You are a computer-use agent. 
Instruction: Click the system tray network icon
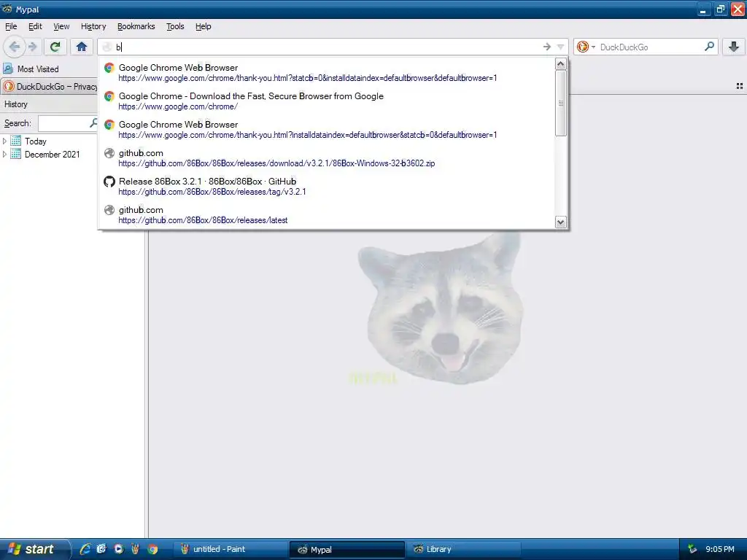tap(692, 549)
